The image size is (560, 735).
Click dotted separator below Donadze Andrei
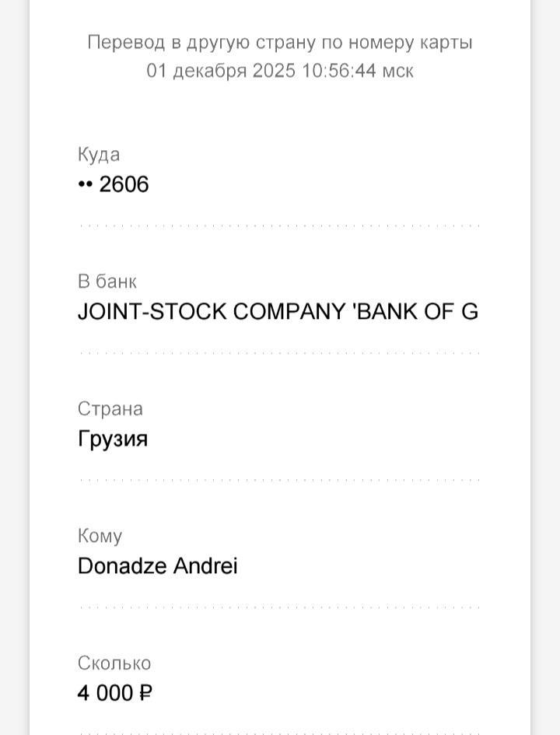(x=279, y=607)
